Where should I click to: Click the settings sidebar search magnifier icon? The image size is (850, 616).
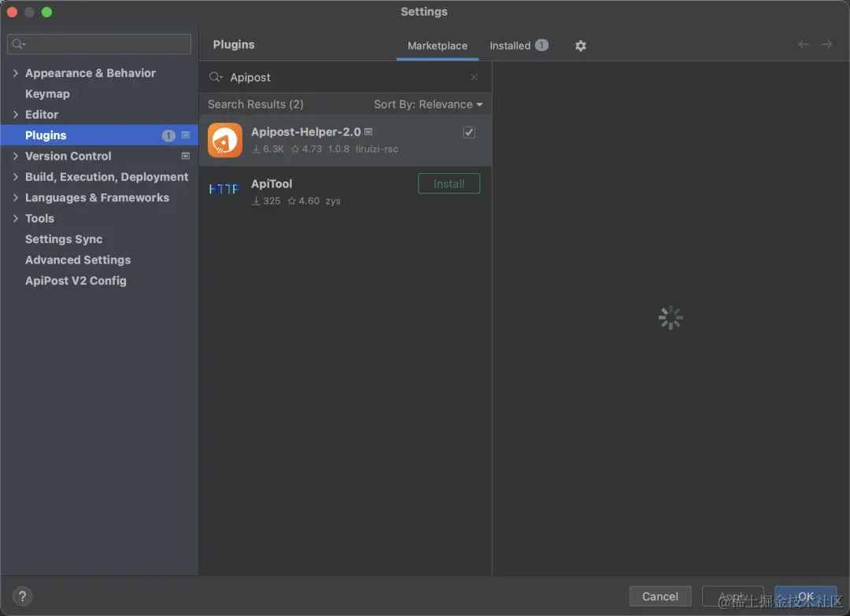(18, 44)
